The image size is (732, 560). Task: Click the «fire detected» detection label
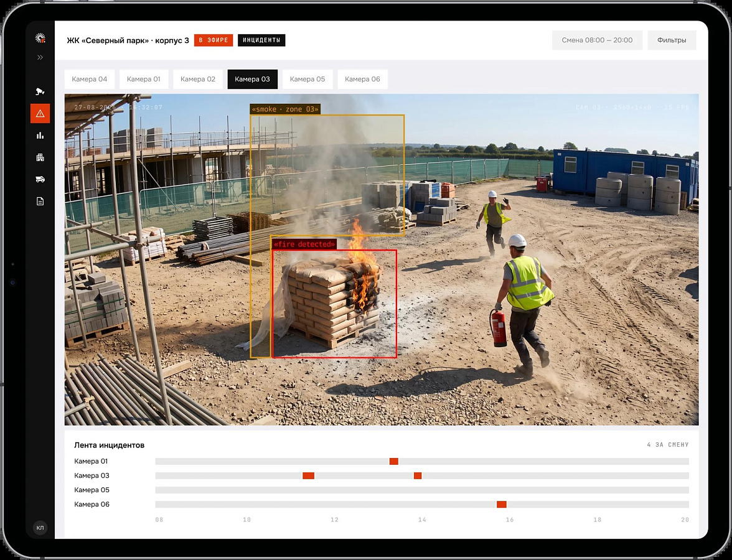(x=304, y=245)
